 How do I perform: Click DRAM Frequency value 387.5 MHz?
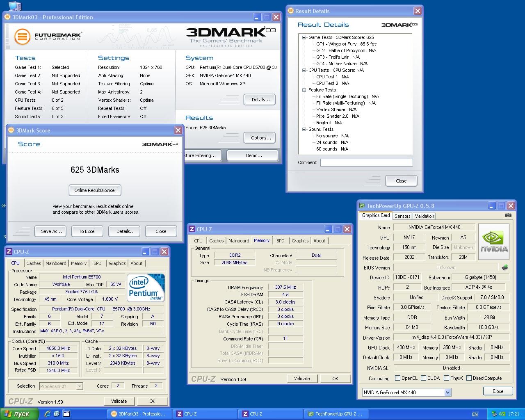(285, 288)
